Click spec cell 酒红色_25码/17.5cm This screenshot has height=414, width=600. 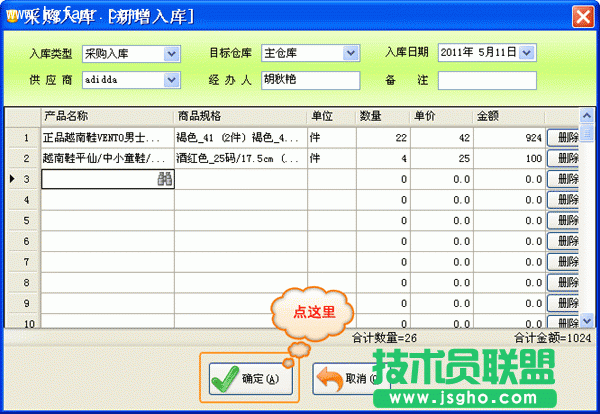click(241, 158)
